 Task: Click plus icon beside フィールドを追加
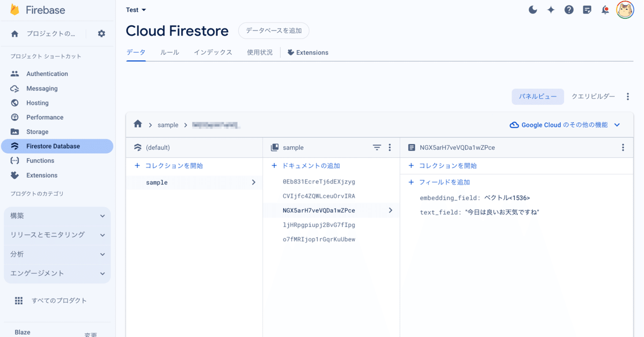(411, 182)
